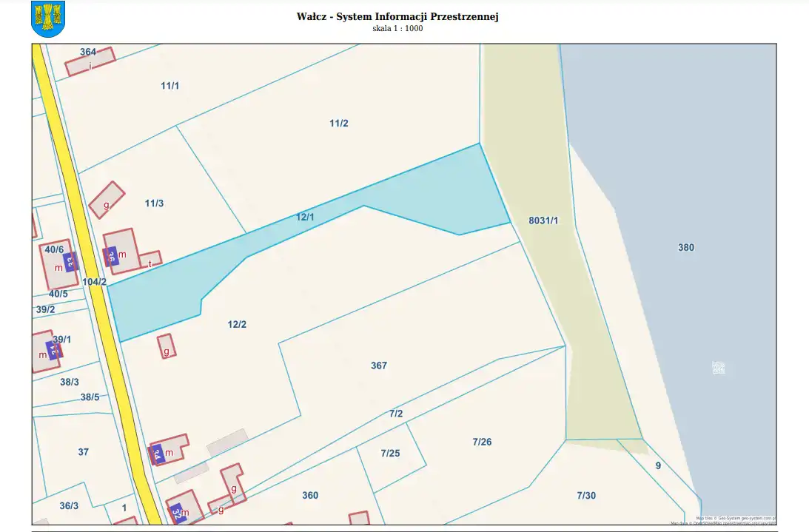Click the blue house number 34 marker

(x=157, y=454)
